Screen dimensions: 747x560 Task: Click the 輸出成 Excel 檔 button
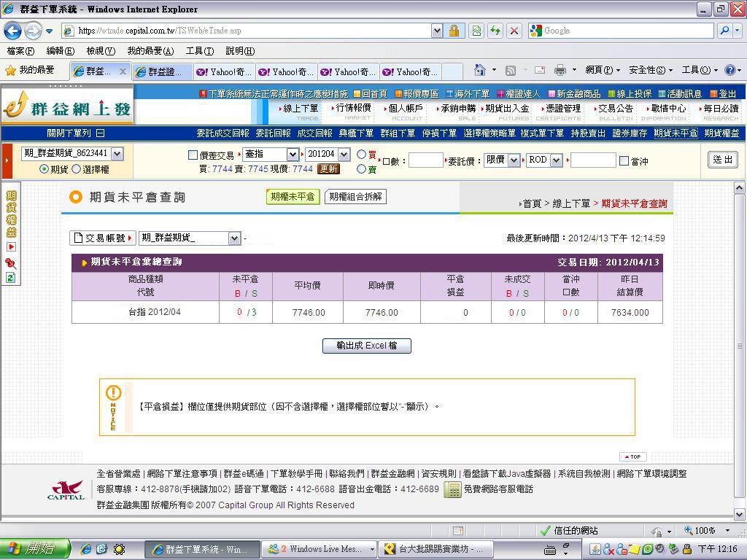366,346
